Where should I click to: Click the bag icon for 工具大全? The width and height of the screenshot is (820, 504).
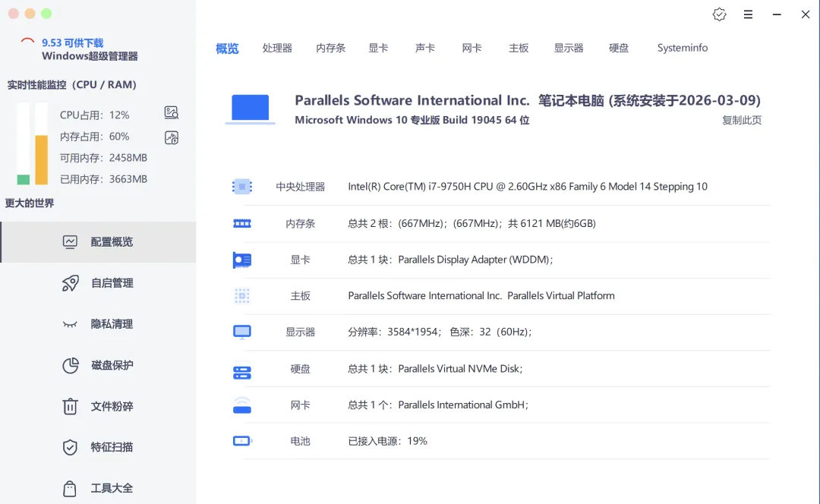[x=70, y=488]
